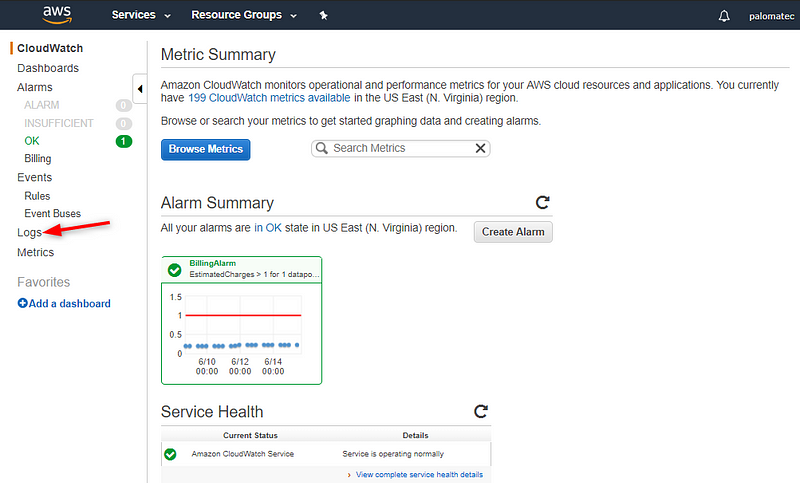The width and height of the screenshot is (800, 483).
Task: Open View complete service health details link
Action: (419, 475)
